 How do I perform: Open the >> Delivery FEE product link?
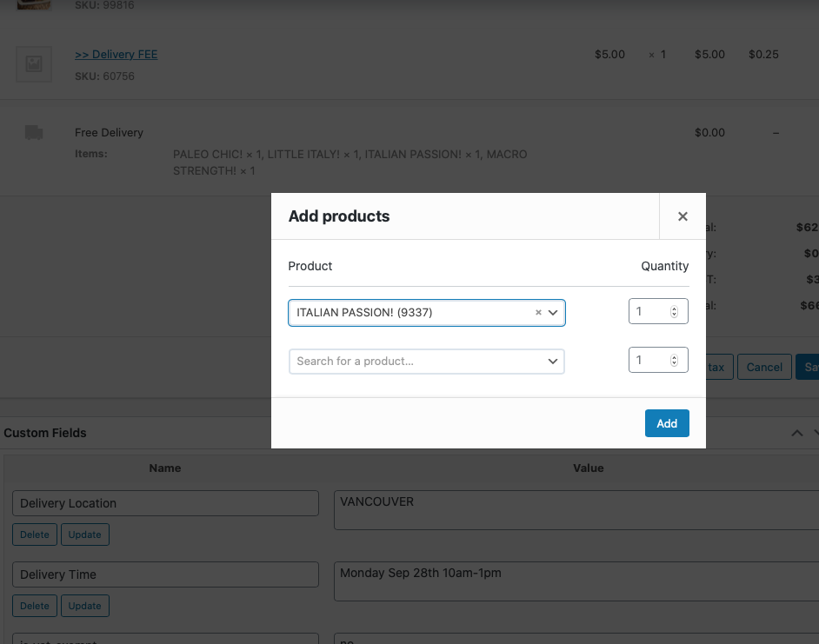[116, 55]
